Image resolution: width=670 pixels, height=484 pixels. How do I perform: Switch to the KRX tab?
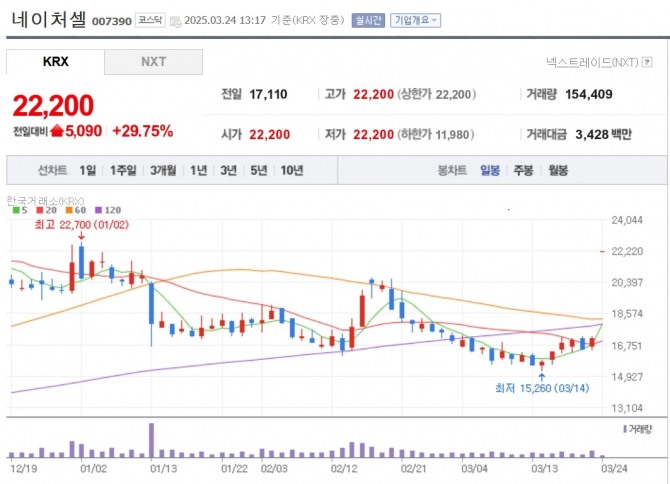coord(55,62)
